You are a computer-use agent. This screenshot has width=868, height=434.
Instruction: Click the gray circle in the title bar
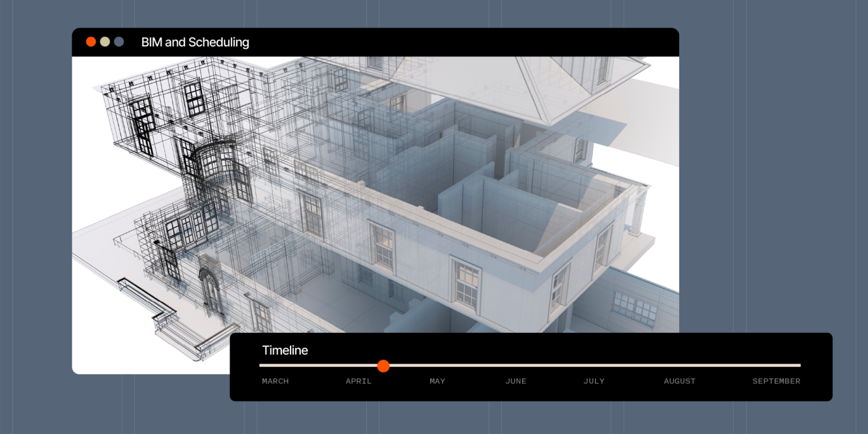pyautogui.click(x=119, y=42)
